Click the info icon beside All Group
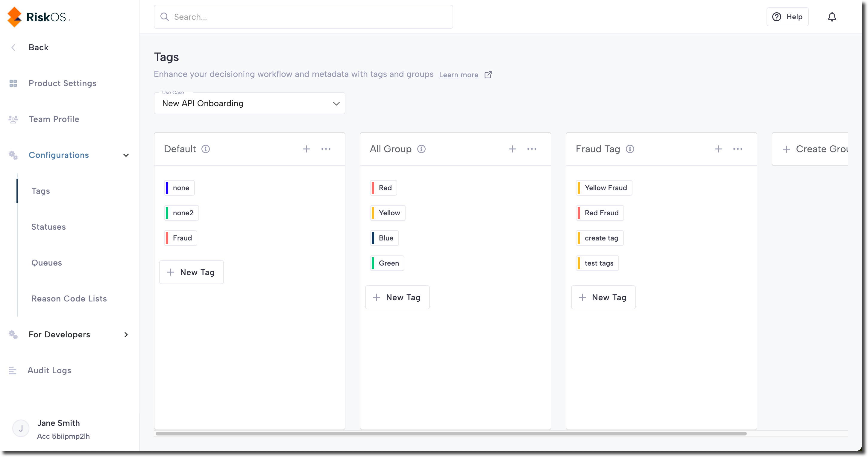 [x=421, y=149]
